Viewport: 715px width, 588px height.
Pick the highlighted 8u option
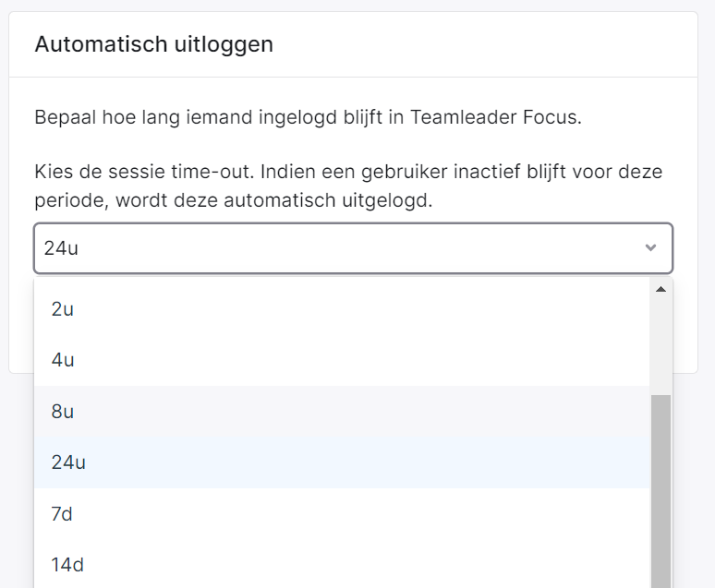[342, 411]
